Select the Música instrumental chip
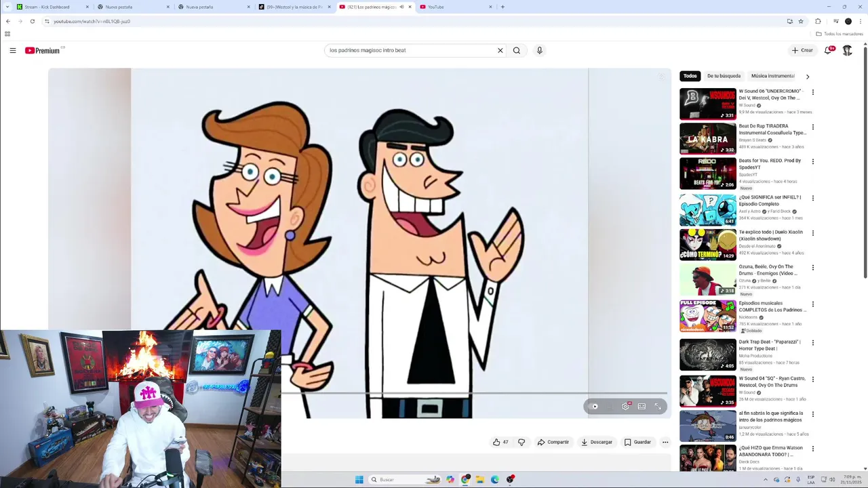The height and width of the screenshot is (488, 868). pyautogui.click(x=772, y=76)
